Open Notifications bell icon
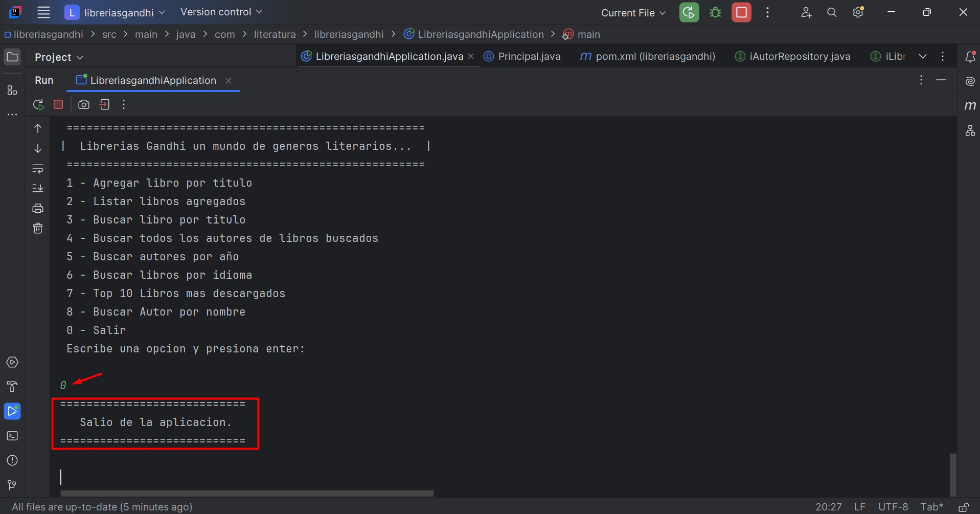The image size is (980, 514). (x=970, y=57)
